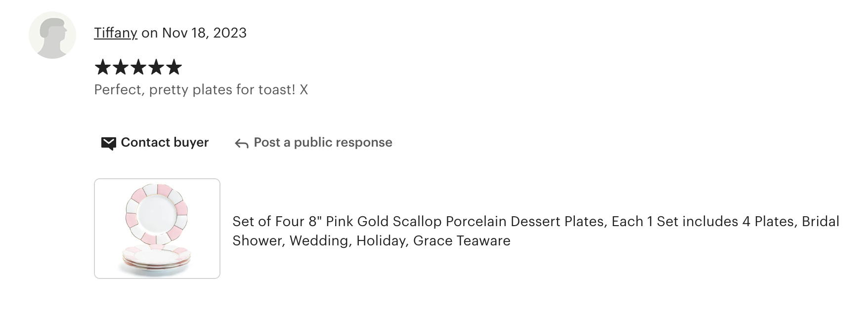Click the fourth star of the rating
868x315 pixels.
[156, 67]
